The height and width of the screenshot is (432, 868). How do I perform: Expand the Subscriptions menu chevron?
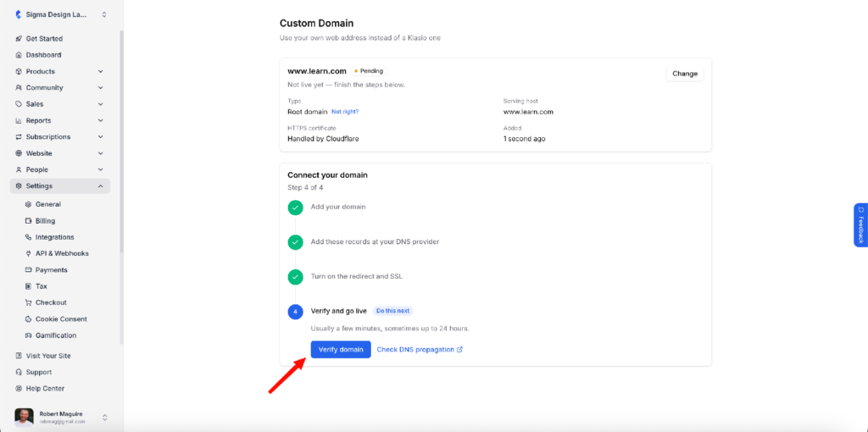[100, 137]
